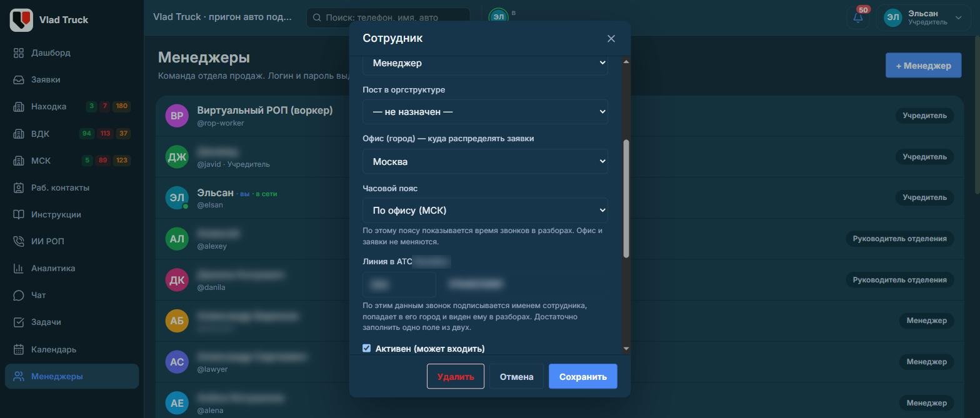Click the red Удалить button

456,376
